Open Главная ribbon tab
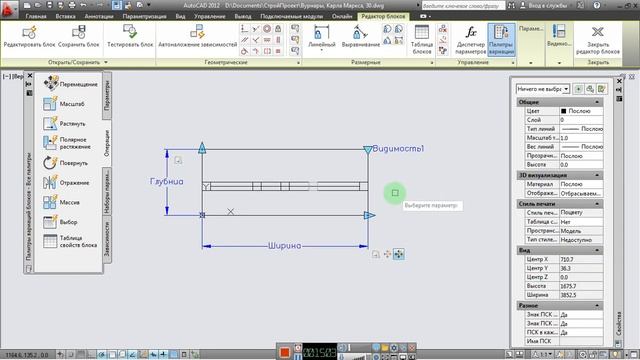640x360 pixels. tap(36, 16)
